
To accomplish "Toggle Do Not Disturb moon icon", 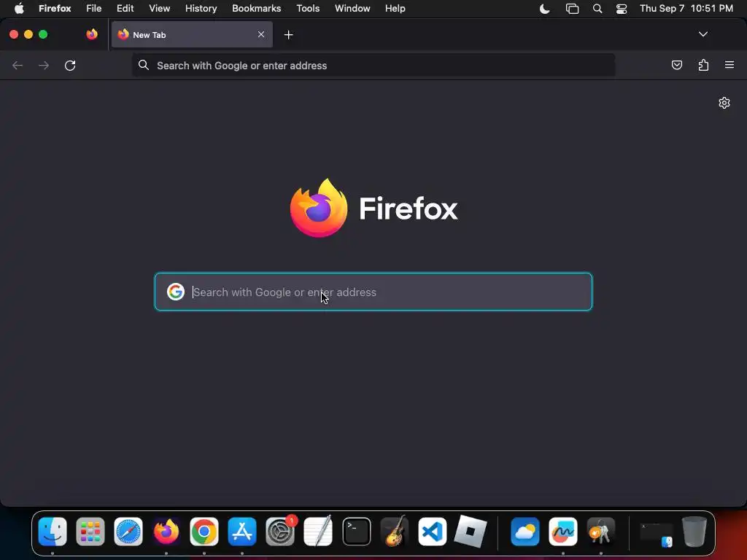I will pyautogui.click(x=544, y=9).
